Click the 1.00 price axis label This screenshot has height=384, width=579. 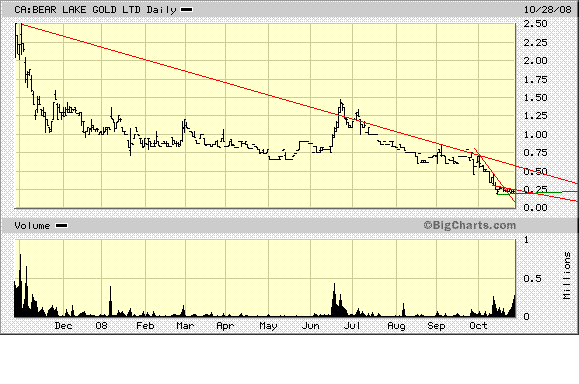click(535, 134)
